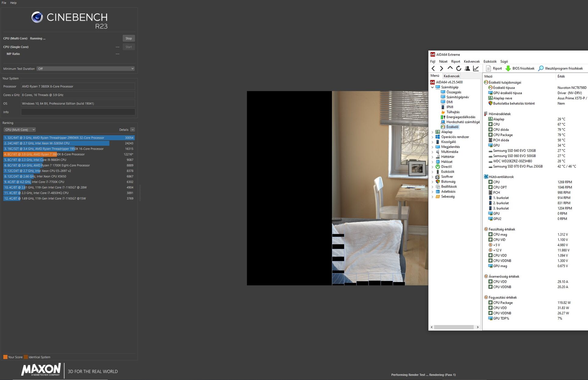Image resolution: width=588 pixels, height=380 pixels.
Task: Click the AIDA64 forward navigation arrow
Action: (441, 68)
